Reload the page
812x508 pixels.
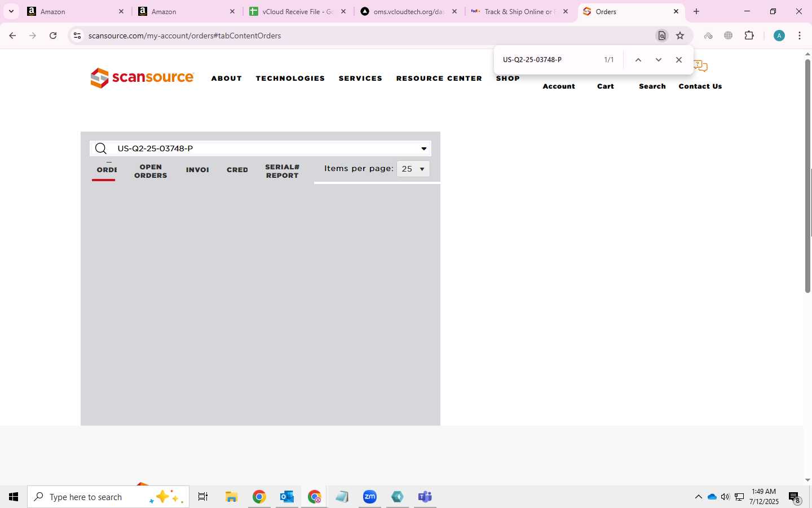tap(53, 36)
